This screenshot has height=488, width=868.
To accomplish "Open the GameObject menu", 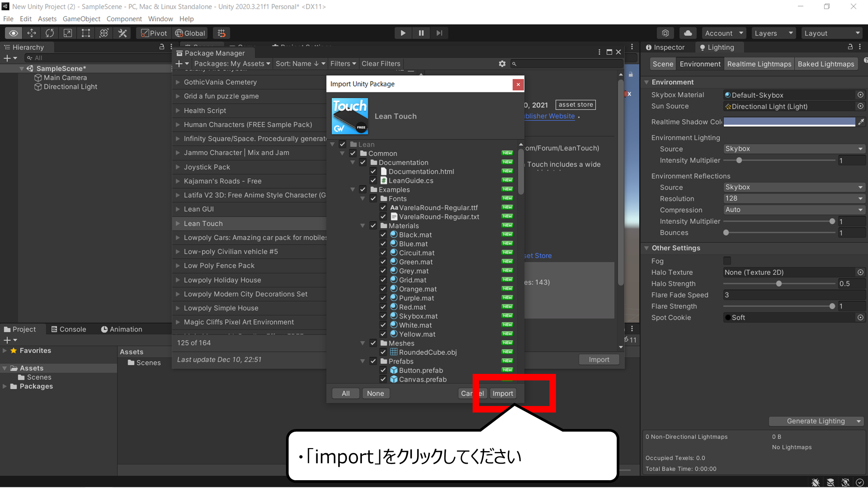I will click(x=81, y=19).
